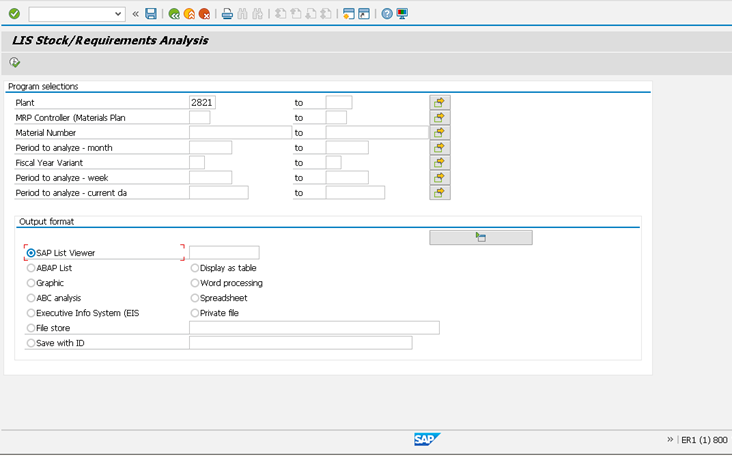Open multiple selection for Material Number
Screen dimensions: 732x456
tap(440, 133)
